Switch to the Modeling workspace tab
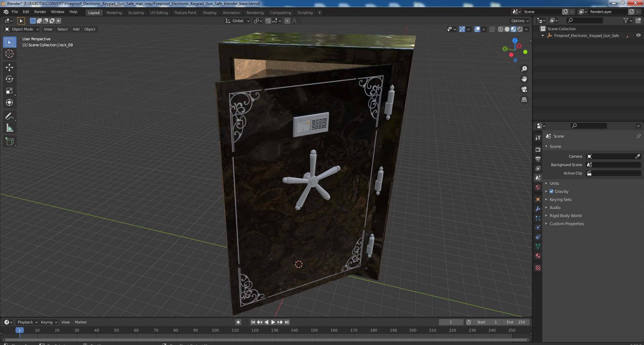Screen dimensions: 644x345 [x=114, y=13]
